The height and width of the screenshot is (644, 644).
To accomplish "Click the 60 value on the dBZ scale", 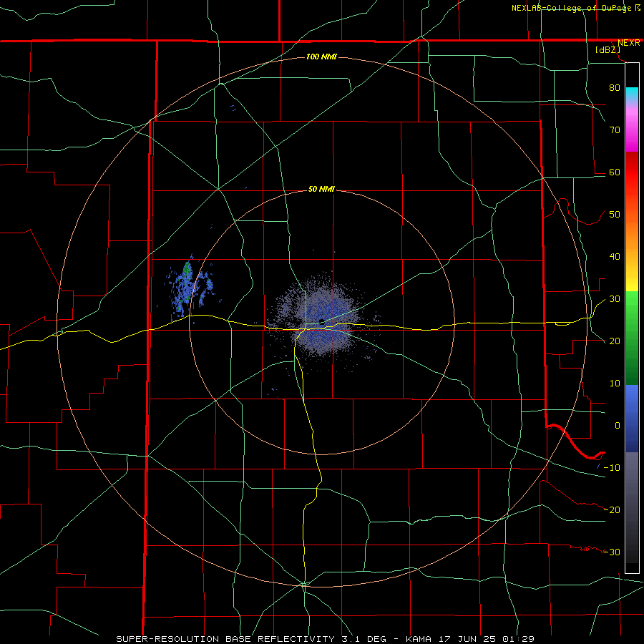I will [615, 172].
